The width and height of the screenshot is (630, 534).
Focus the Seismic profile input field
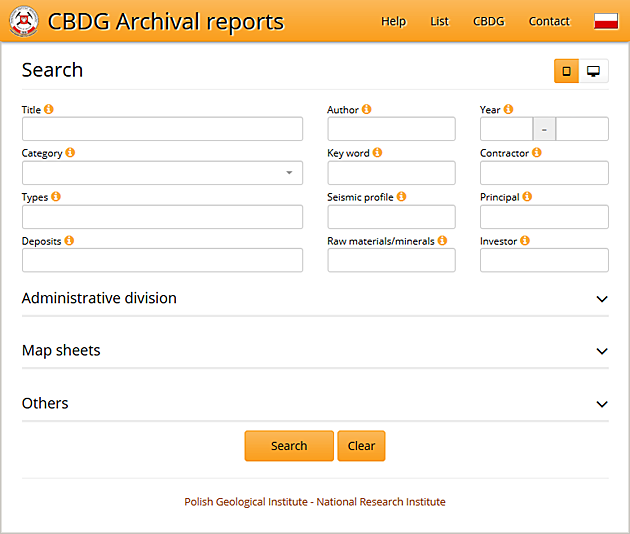click(x=391, y=217)
